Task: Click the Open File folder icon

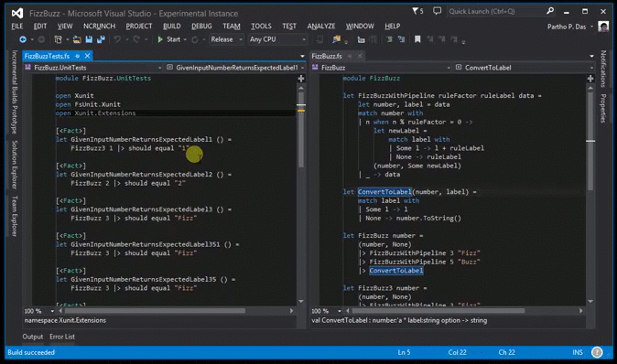Action: pyautogui.click(x=77, y=39)
